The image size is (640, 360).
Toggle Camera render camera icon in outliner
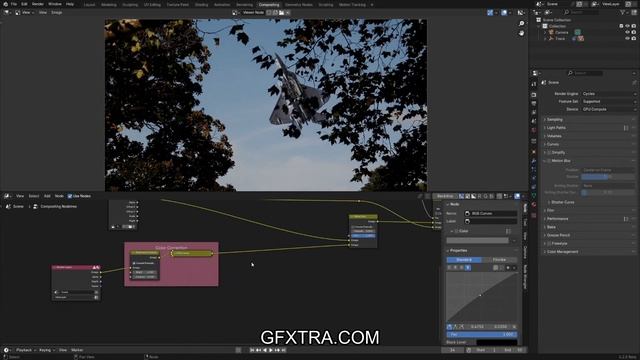(x=633, y=32)
